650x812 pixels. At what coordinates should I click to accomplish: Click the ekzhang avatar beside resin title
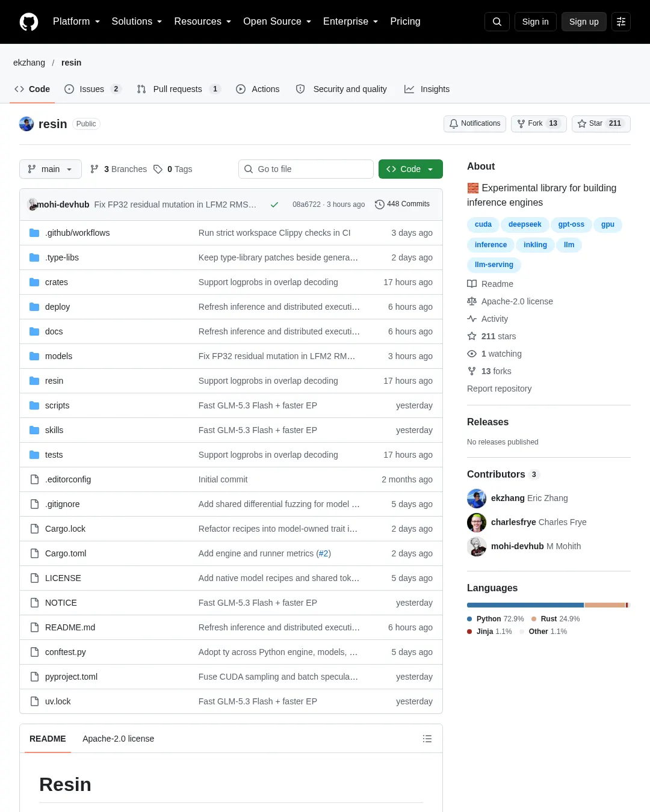[26, 124]
